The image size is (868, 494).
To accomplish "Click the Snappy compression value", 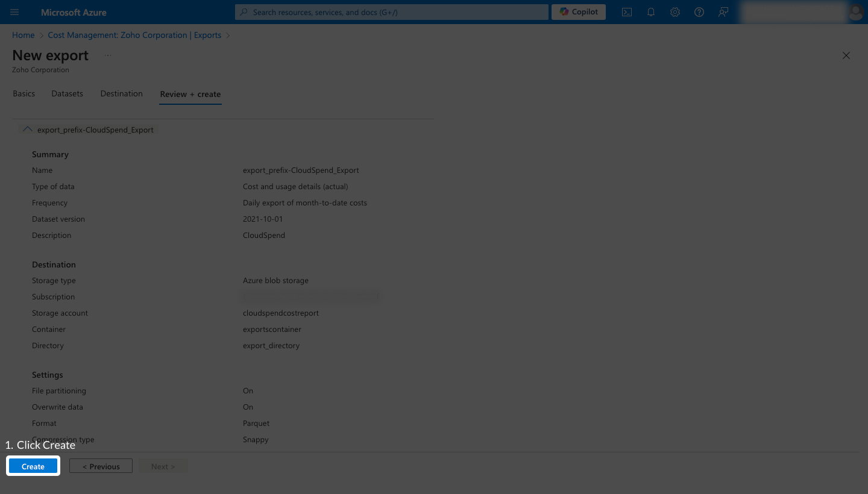I will coord(256,440).
